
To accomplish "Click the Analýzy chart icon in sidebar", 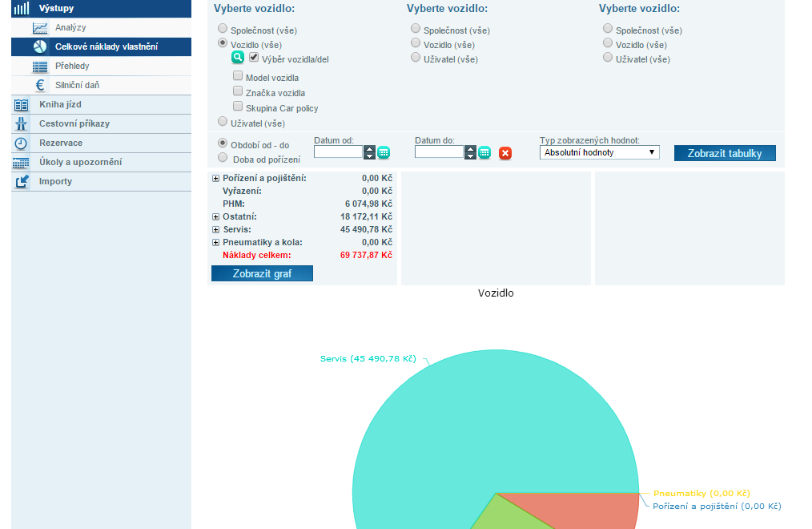I will click(x=40, y=27).
